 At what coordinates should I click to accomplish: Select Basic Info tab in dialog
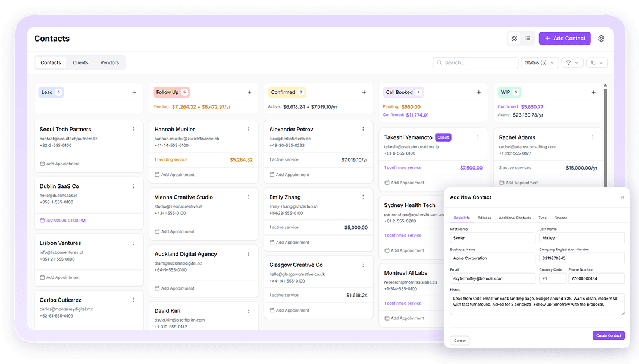point(462,218)
